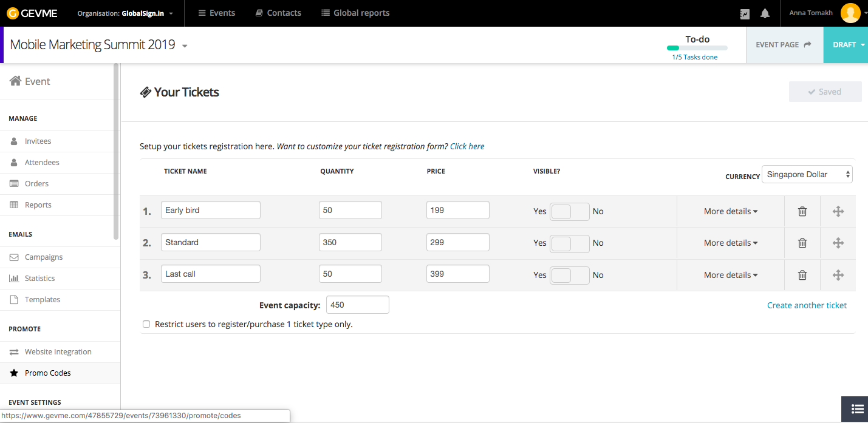
Task: Open the Contacts menu
Action: (278, 13)
